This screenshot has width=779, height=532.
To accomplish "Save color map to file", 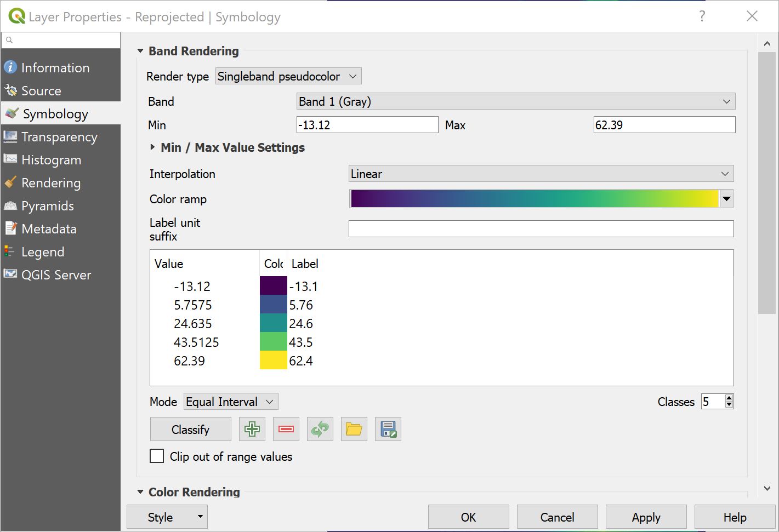I will pyautogui.click(x=388, y=429).
